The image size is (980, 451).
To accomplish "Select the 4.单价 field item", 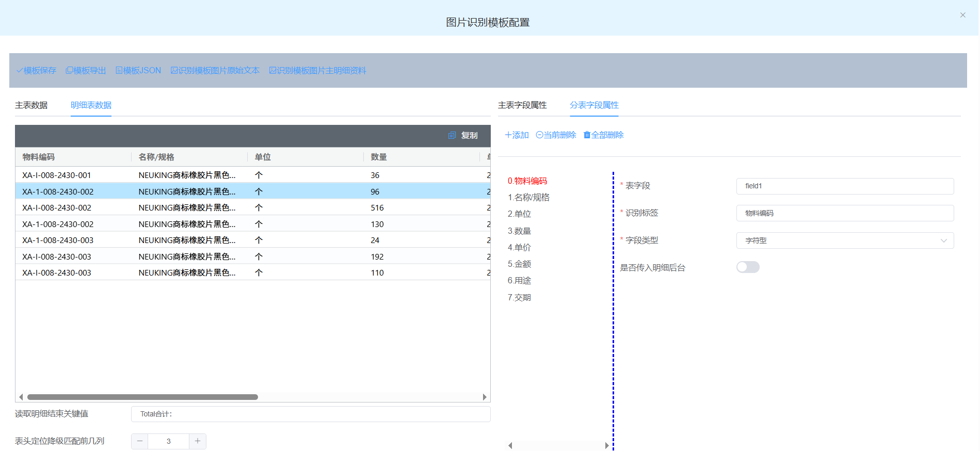I will coord(519,247).
